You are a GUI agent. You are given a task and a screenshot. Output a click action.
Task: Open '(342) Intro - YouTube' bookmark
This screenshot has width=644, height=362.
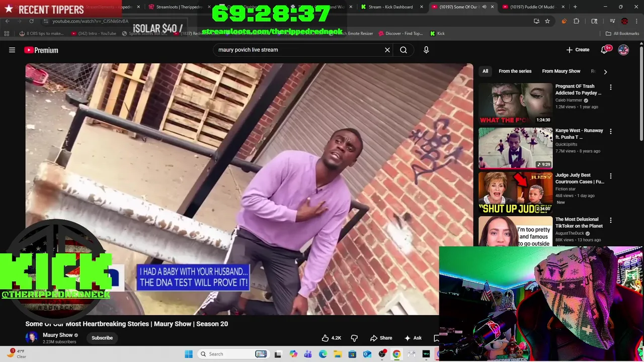coord(94,34)
